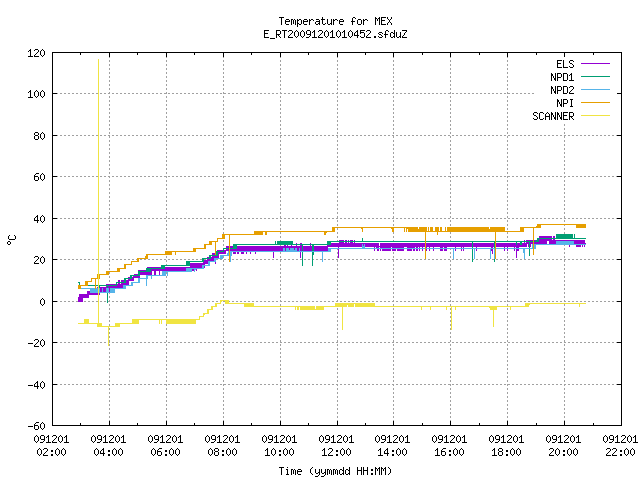Click the yellow SCANNER dip near 12:00
Viewport: 640px width, 480px height.
342,317
